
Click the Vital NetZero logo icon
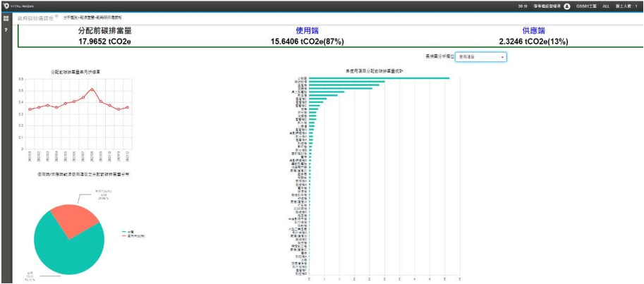(x=6, y=5)
